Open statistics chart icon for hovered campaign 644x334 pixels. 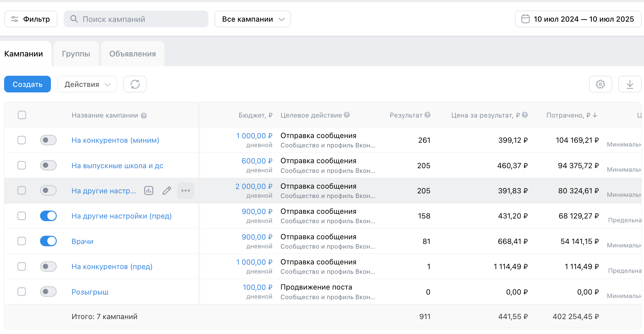pyautogui.click(x=149, y=191)
